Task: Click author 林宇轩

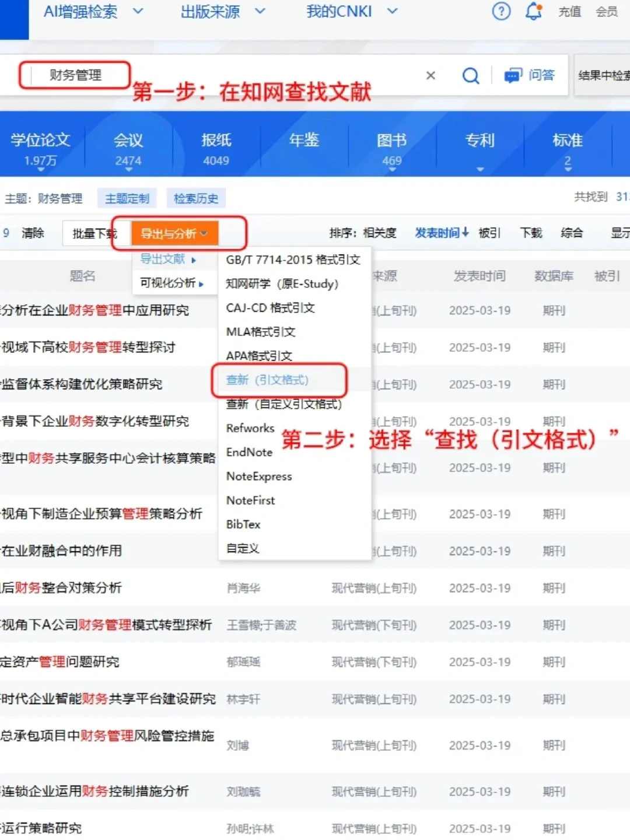Action: point(243,699)
